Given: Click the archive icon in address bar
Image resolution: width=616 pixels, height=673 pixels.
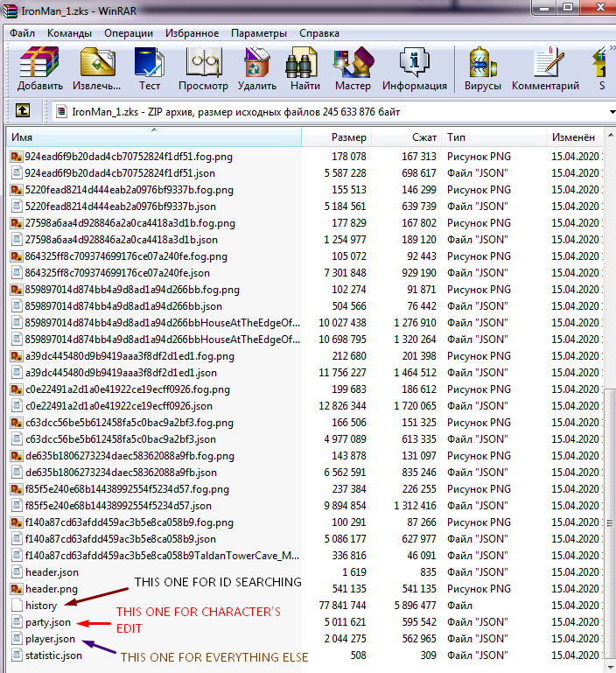Looking at the screenshot, I should coord(61,112).
